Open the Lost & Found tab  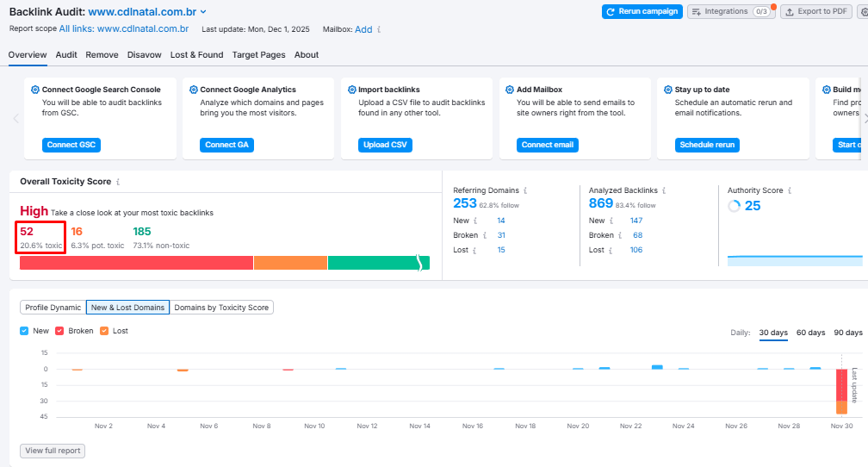196,55
